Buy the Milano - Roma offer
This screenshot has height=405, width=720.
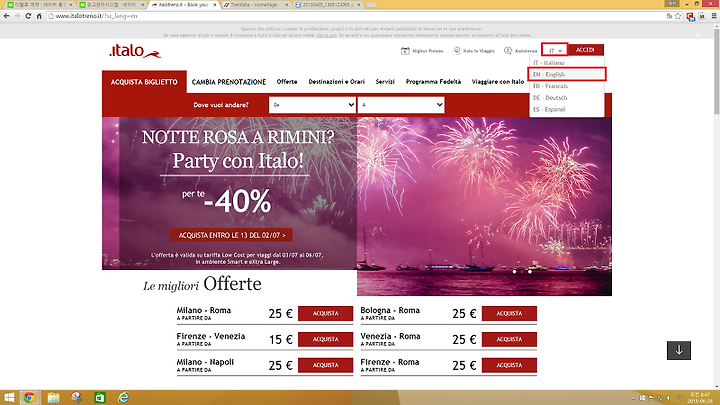click(x=326, y=314)
